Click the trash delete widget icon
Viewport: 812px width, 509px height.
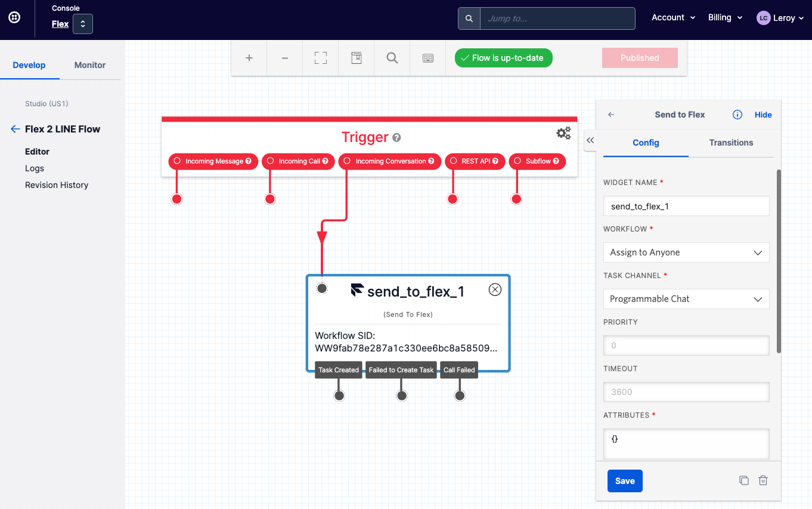pos(763,480)
